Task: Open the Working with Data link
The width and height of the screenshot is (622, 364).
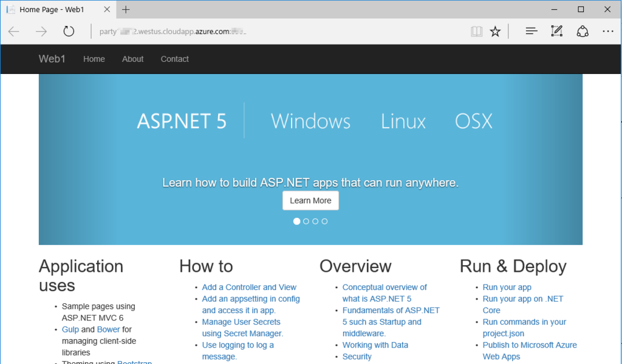Action: point(375,345)
